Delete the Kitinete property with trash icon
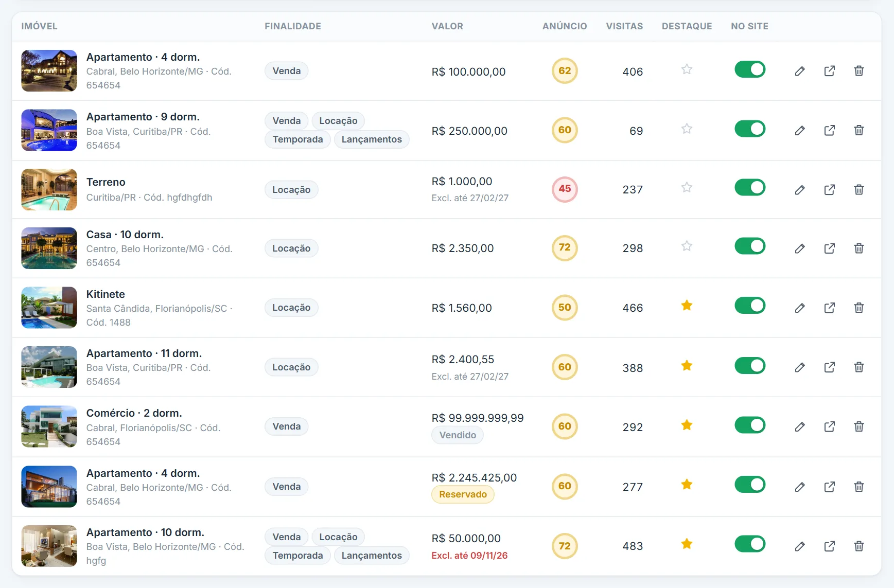 [x=858, y=308]
